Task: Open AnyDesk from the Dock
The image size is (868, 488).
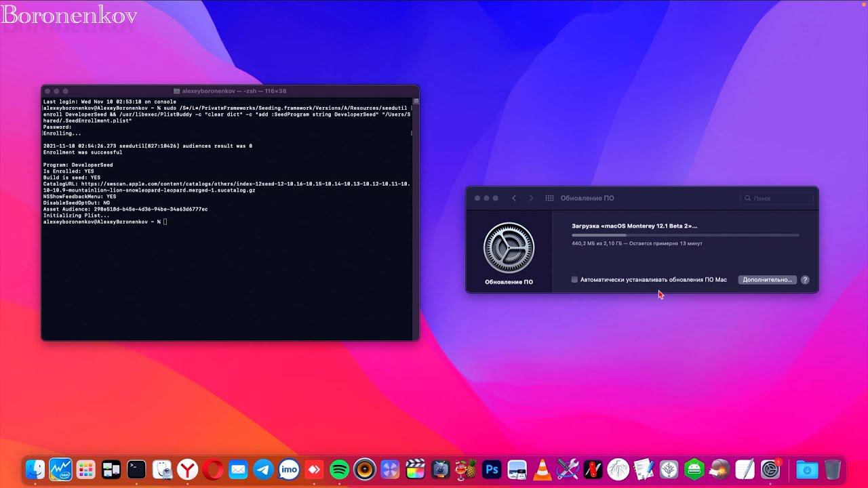Action: tap(314, 469)
